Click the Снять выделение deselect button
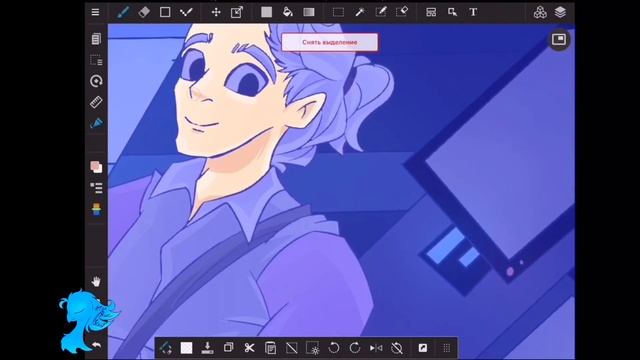Viewport: 640px width, 360px height. [x=329, y=42]
